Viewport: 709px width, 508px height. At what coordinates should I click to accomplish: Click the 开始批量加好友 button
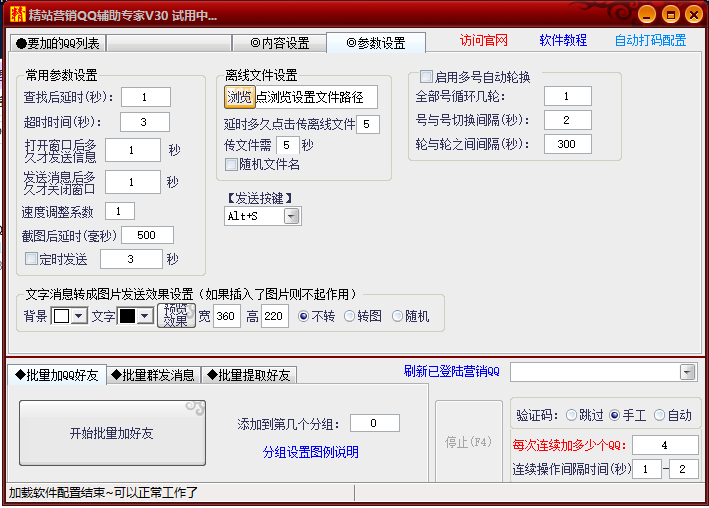[112, 433]
